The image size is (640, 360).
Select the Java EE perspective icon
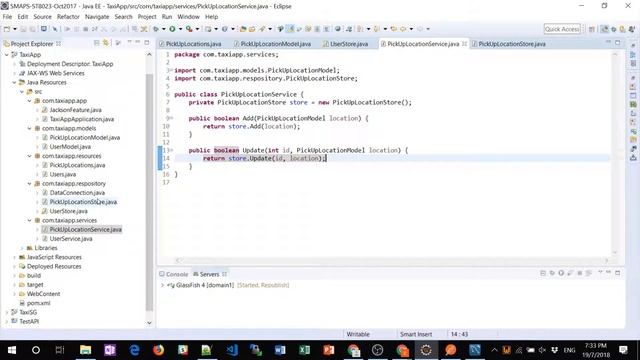(x=604, y=29)
